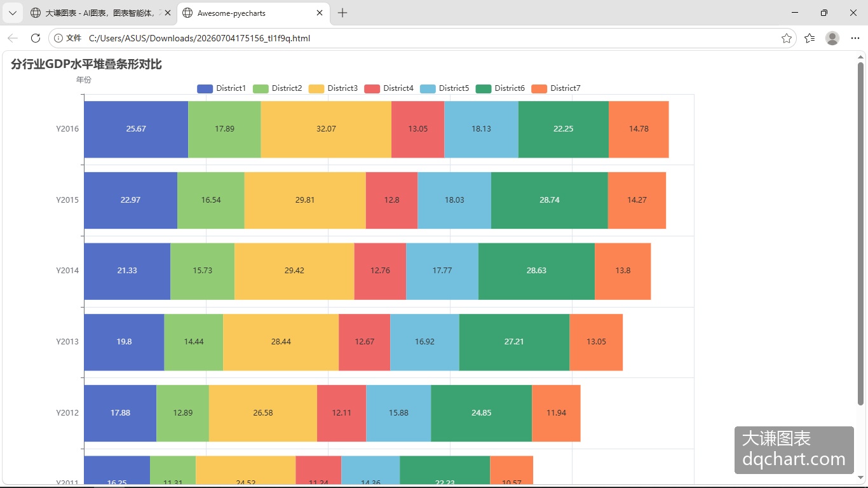
Task: Click the scrollbar down arrow
Action: click(x=861, y=477)
